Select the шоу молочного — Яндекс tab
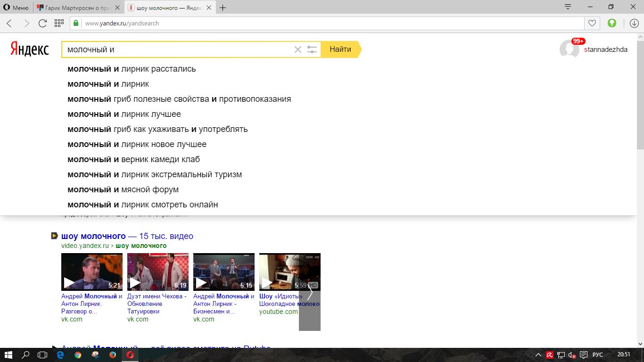This screenshot has height=362, width=644. pos(169,8)
